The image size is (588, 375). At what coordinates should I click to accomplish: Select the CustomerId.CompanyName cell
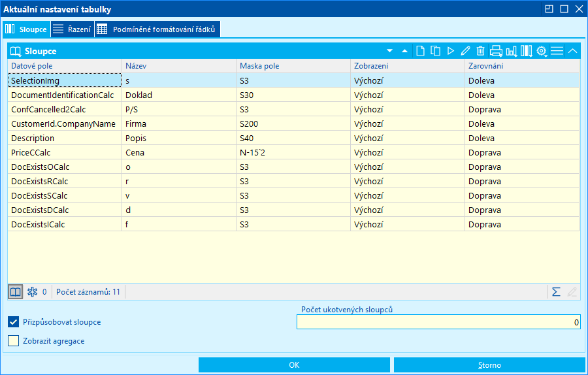pos(65,123)
